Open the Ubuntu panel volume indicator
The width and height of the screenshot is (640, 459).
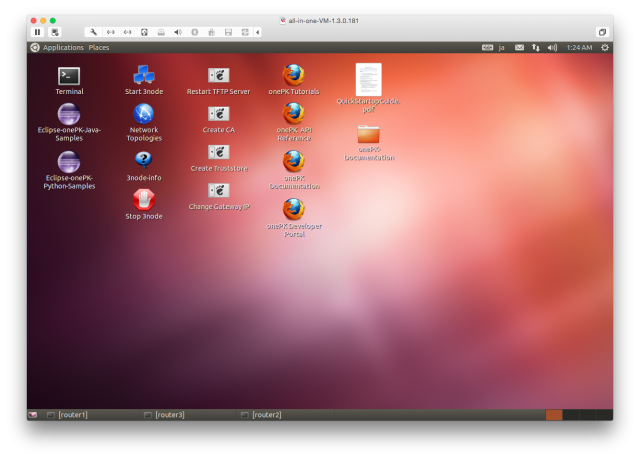[552, 48]
